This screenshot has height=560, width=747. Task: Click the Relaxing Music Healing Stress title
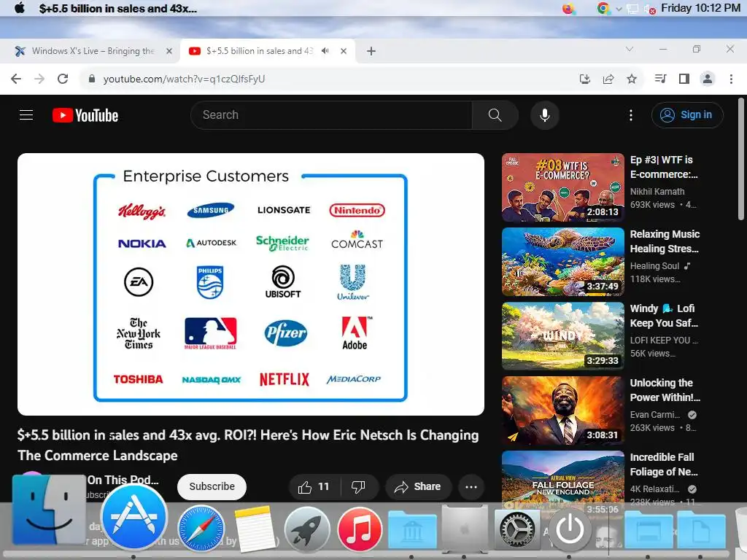(665, 241)
